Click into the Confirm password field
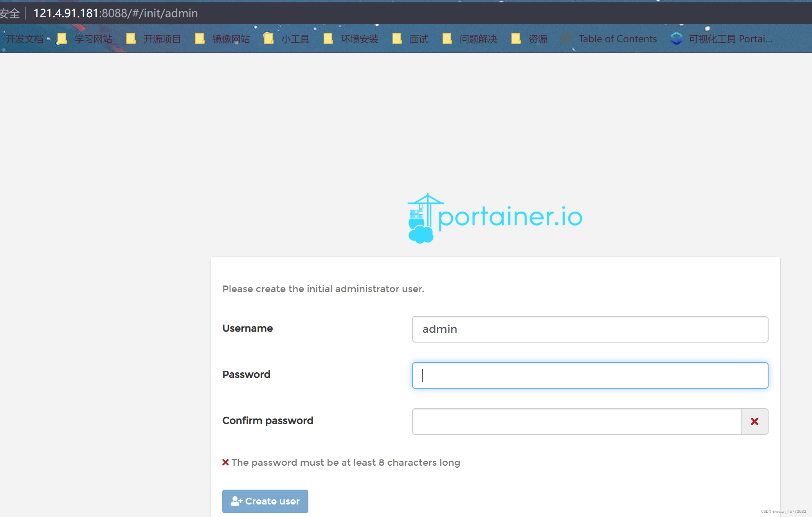Viewport: 812px width, 517px height. click(x=576, y=421)
